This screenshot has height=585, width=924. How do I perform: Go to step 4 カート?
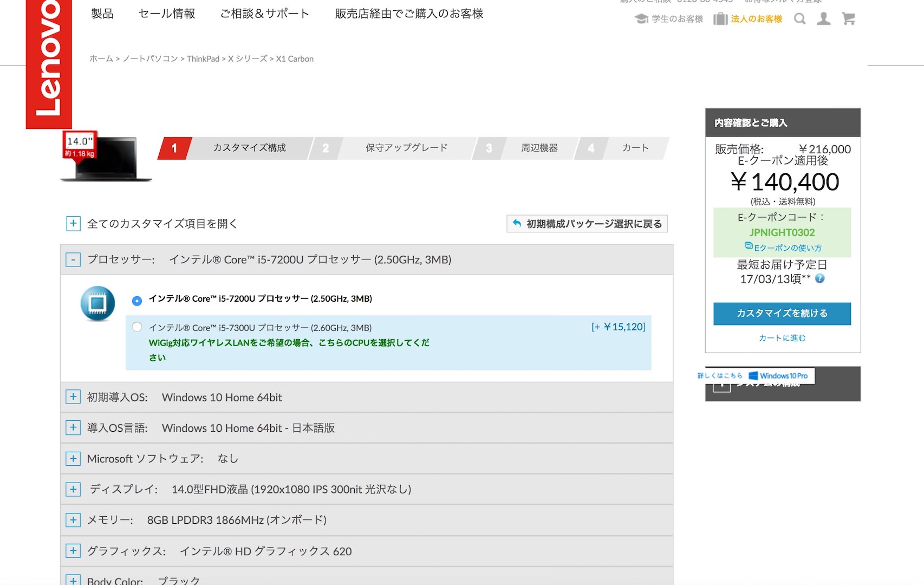click(623, 148)
